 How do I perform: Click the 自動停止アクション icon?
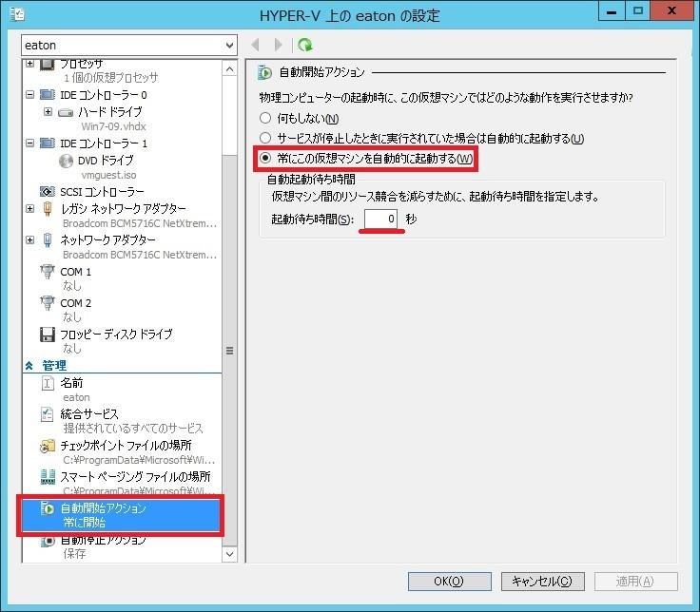48,541
